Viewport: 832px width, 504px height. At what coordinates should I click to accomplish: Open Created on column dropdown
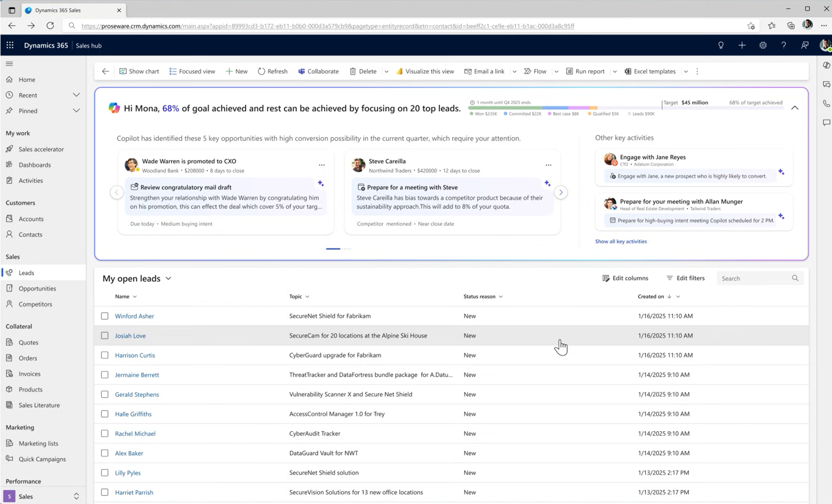(x=678, y=297)
